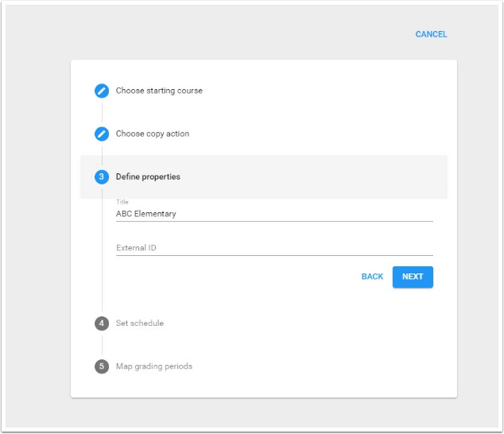Focus the External ID input field
Viewport: 504px width, 434px height.
pyautogui.click(x=274, y=248)
